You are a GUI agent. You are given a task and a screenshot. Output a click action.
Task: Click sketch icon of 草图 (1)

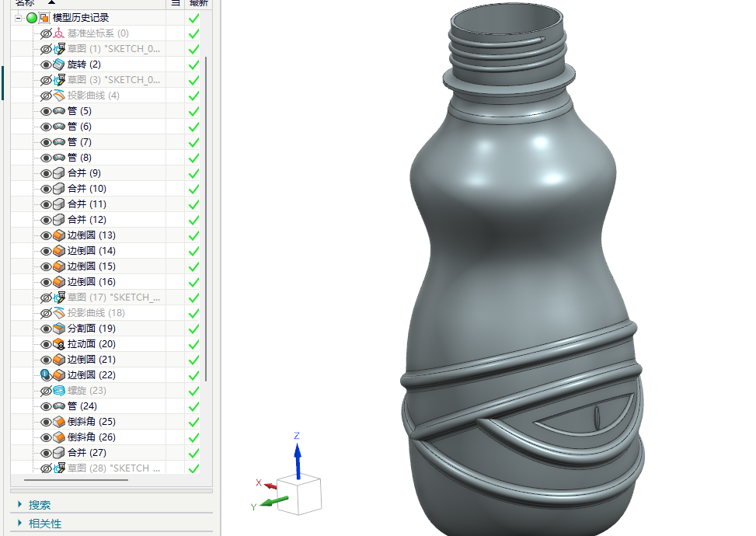pyautogui.click(x=59, y=49)
